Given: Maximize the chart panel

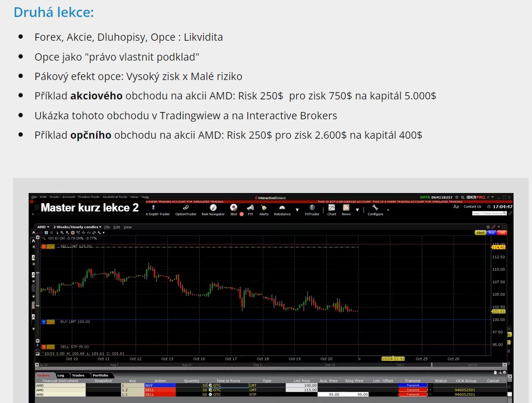Looking at the screenshot, I should 504,227.
